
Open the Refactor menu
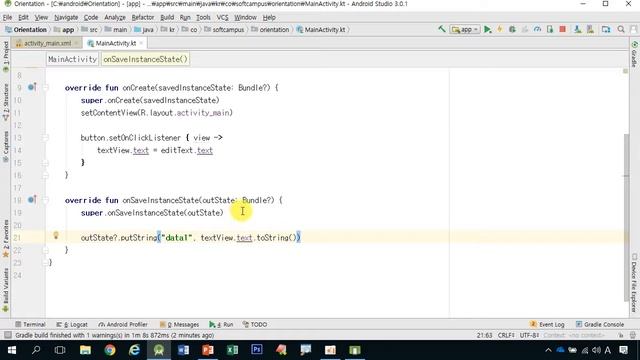[142, 17]
